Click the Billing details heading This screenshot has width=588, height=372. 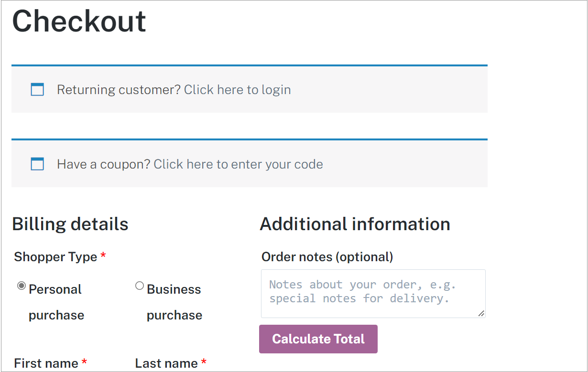click(x=70, y=224)
